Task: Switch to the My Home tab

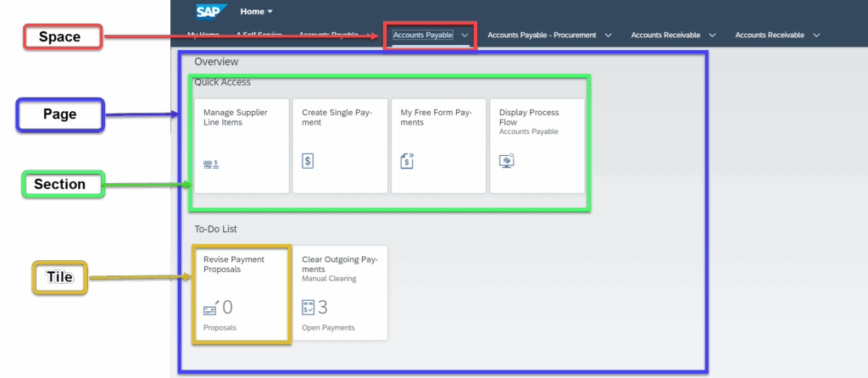Action: [x=203, y=36]
